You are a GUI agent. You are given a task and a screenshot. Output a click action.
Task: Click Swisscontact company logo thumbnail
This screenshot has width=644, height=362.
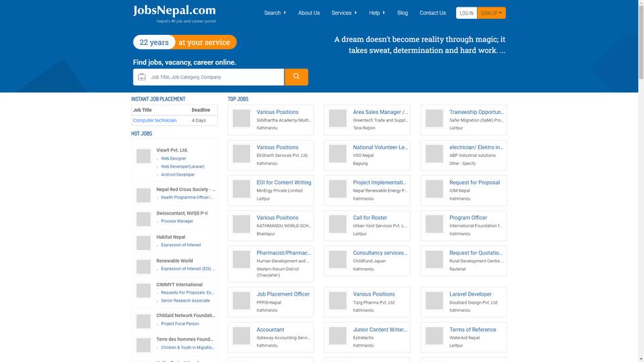(x=144, y=219)
